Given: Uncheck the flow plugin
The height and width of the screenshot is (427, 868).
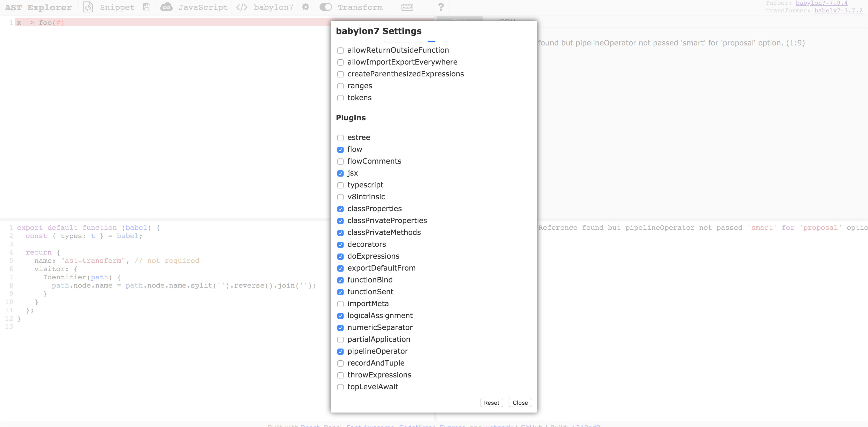Looking at the screenshot, I should point(340,149).
